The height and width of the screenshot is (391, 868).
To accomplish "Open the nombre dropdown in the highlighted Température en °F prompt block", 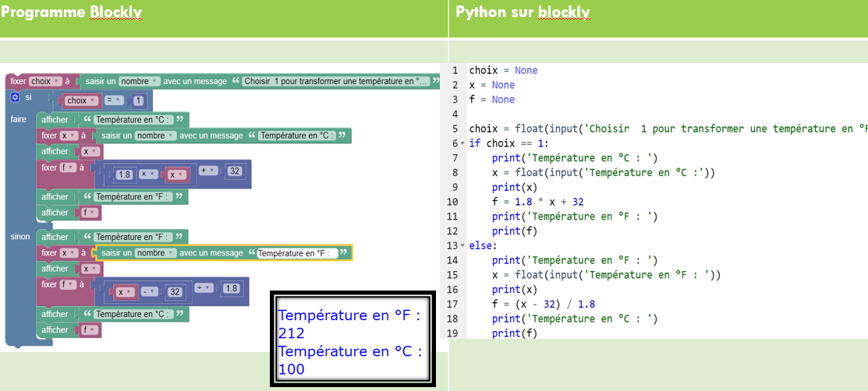I will (155, 252).
